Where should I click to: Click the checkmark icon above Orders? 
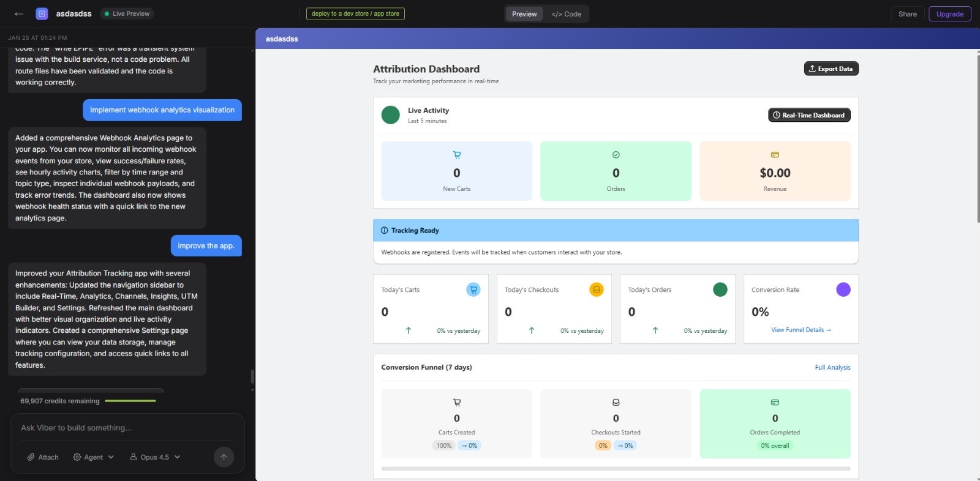[616, 155]
